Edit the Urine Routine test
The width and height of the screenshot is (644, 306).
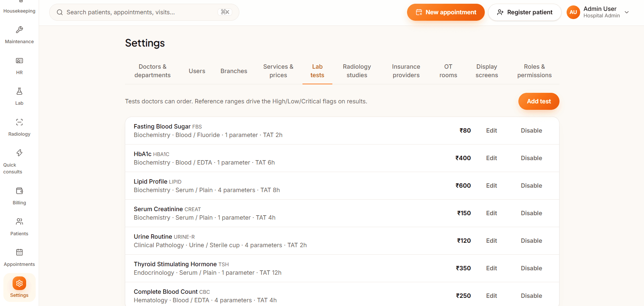coord(491,241)
